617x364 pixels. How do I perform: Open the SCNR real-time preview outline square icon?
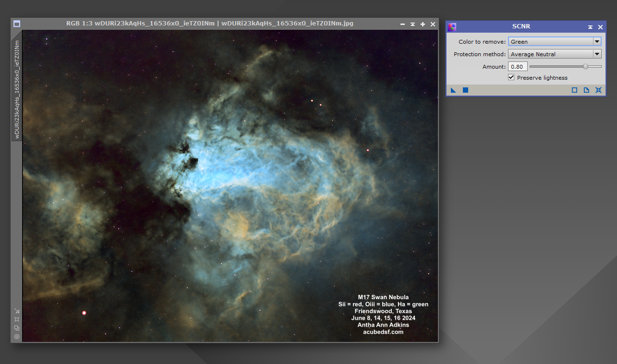point(574,90)
